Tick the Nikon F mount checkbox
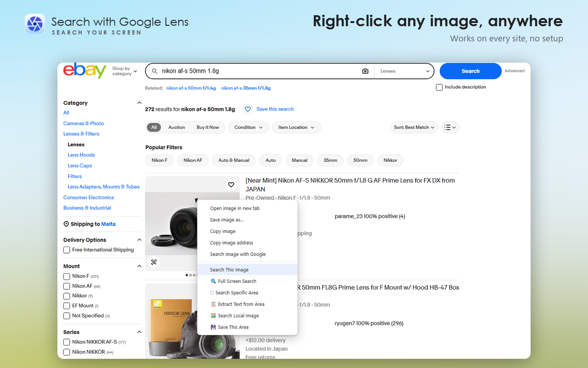 click(67, 276)
